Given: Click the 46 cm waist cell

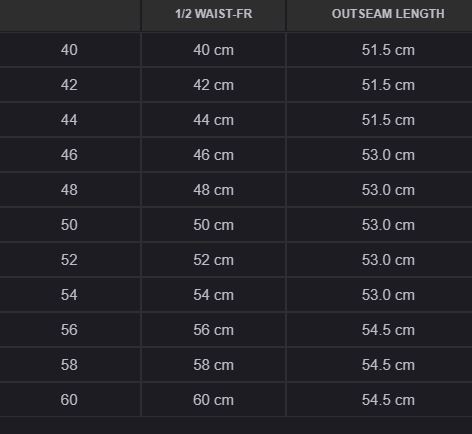Looking at the screenshot, I should pos(214,155).
